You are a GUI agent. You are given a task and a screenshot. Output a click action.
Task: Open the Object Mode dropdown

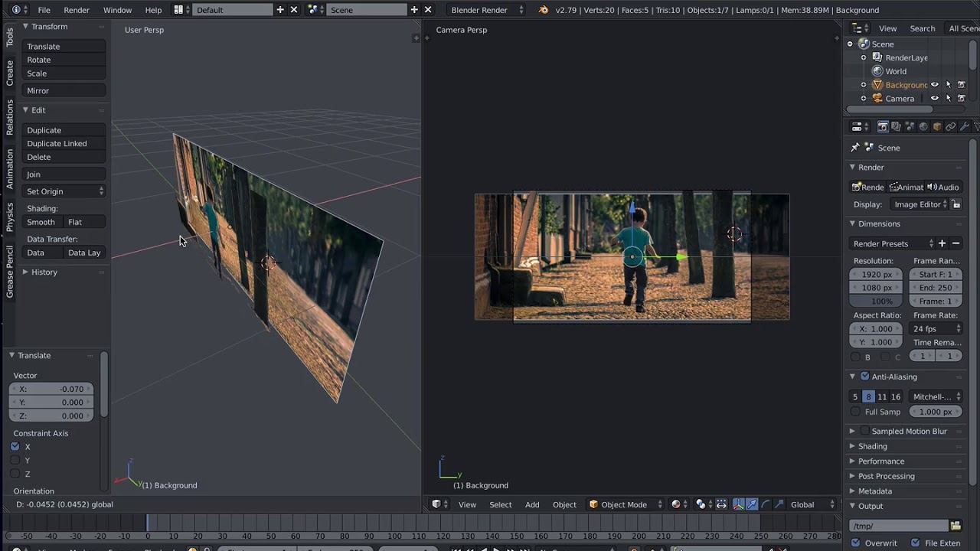point(624,504)
